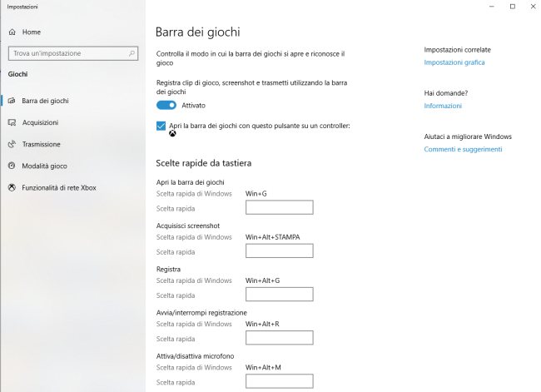Screen dimensions: 541x392
Task: Open the Impostazioni grafica link
Action: pos(454,62)
